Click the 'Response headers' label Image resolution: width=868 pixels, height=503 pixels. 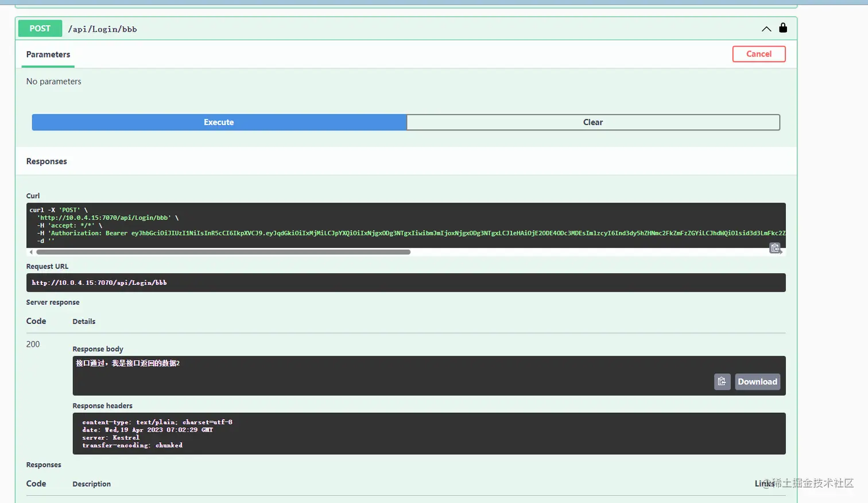[x=102, y=406]
